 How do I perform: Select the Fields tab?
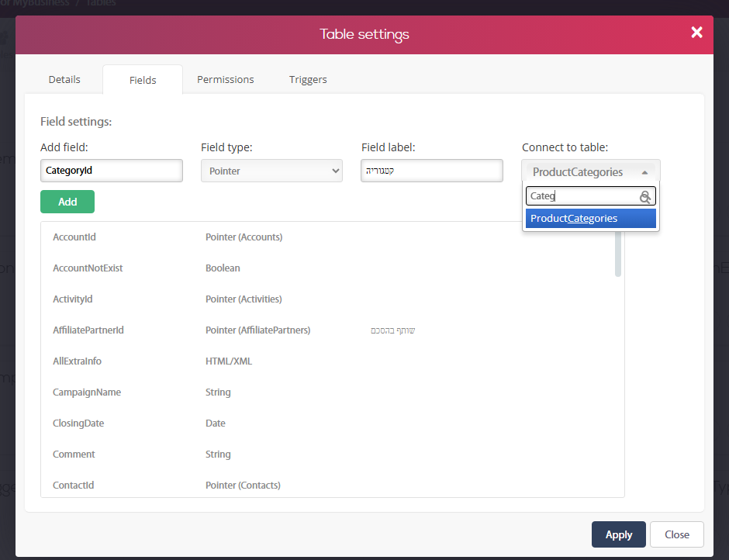point(143,80)
